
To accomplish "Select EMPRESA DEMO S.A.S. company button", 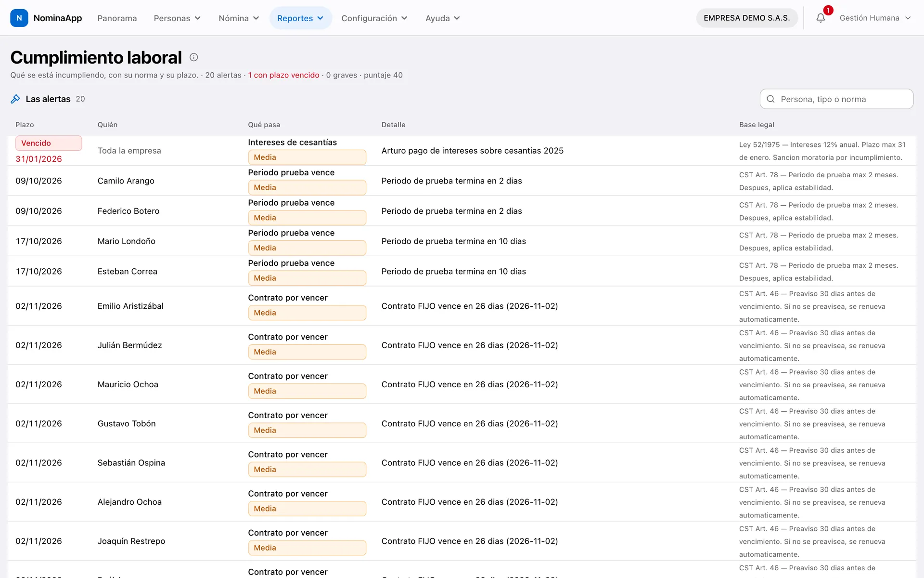I will tap(746, 18).
